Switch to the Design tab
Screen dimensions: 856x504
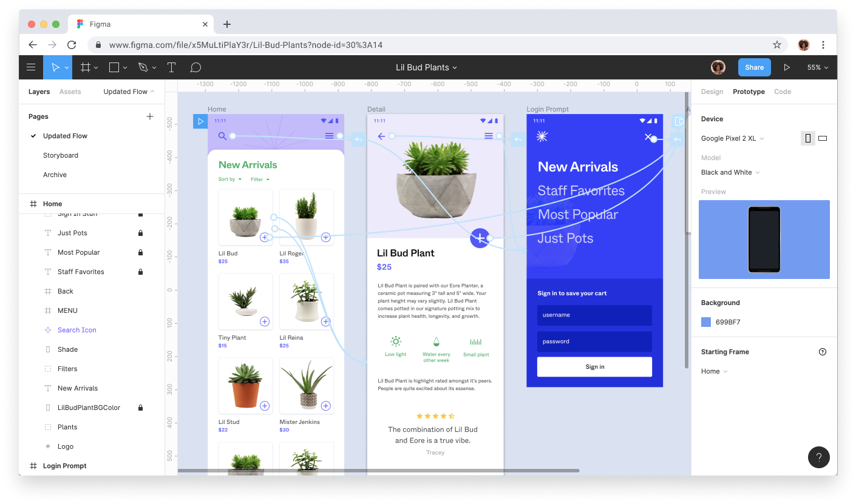[712, 92]
